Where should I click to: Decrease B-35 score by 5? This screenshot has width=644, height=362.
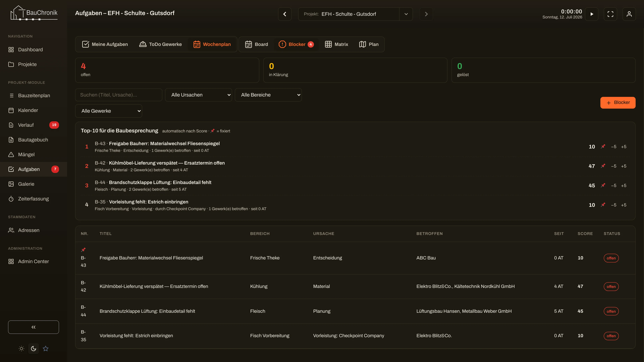click(x=614, y=205)
